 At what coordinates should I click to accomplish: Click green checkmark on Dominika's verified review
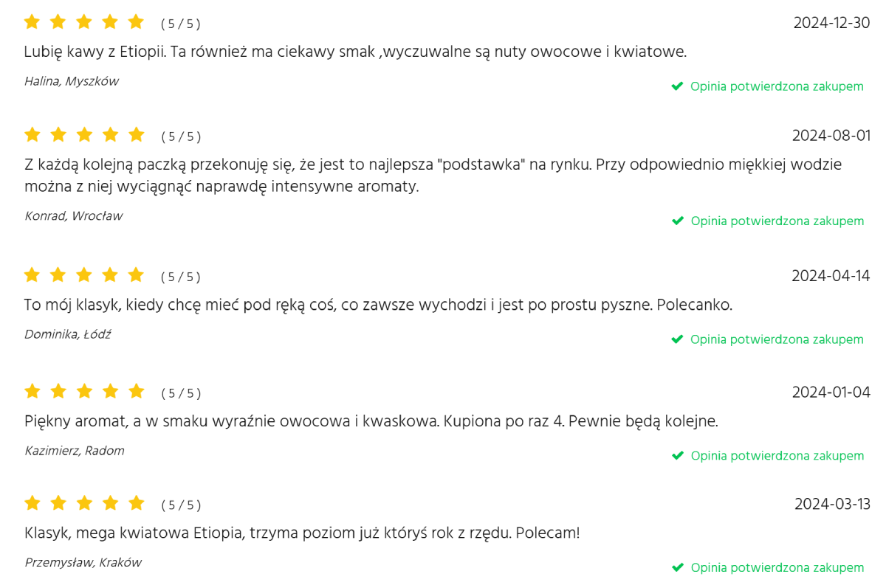(x=677, y=339)
